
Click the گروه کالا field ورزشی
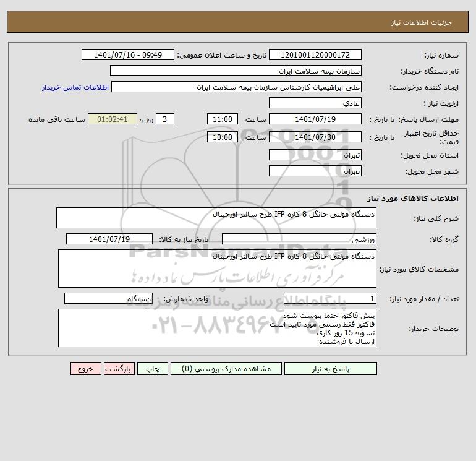tap(299, 239)
